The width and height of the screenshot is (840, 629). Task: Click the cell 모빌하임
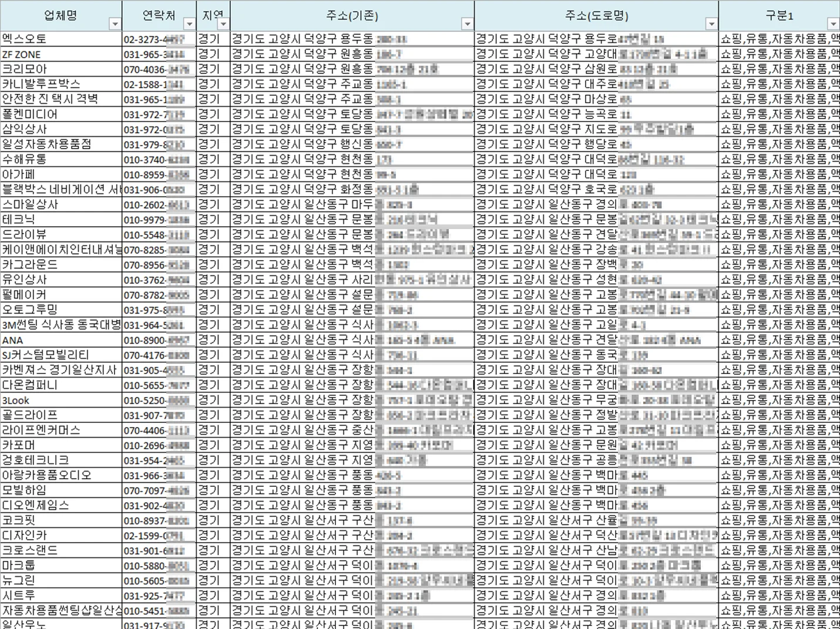pos(61,490)
